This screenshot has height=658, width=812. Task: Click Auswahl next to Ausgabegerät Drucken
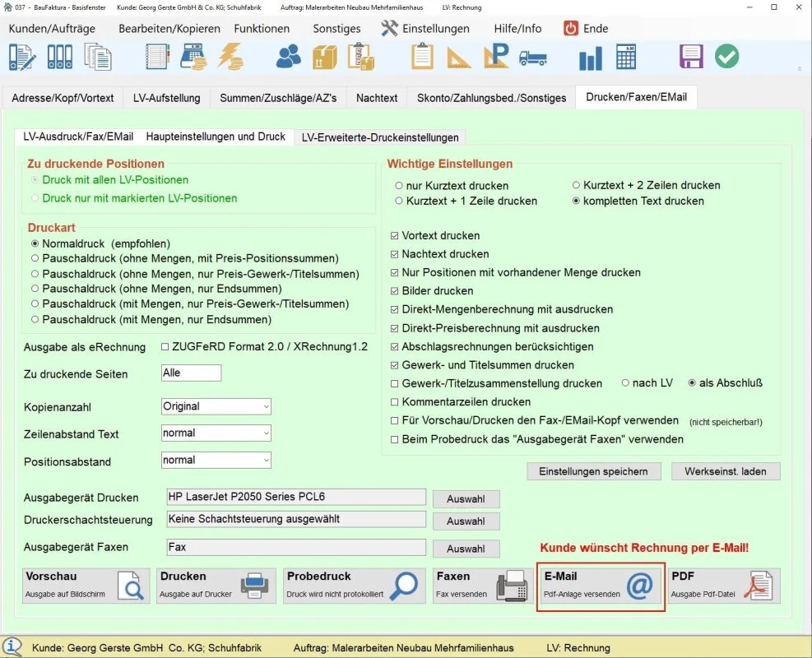coord(466,499)
